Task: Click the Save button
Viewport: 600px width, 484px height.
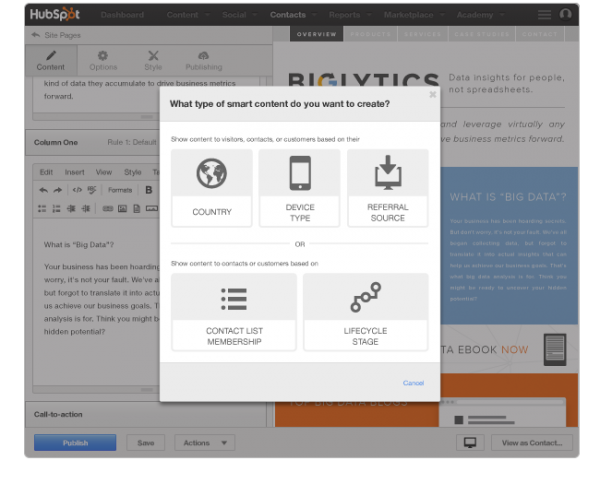Action: pyautogui.click(x=146, y=443)
